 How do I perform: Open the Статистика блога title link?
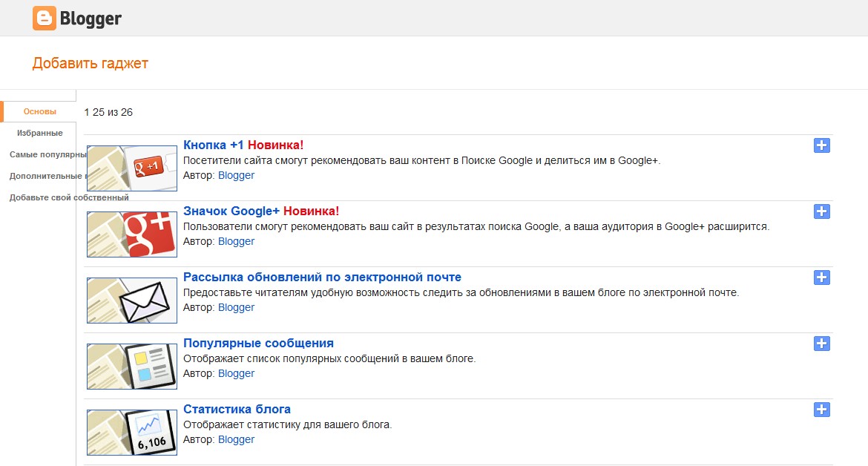pyautogui.click(x=237, y=409)
